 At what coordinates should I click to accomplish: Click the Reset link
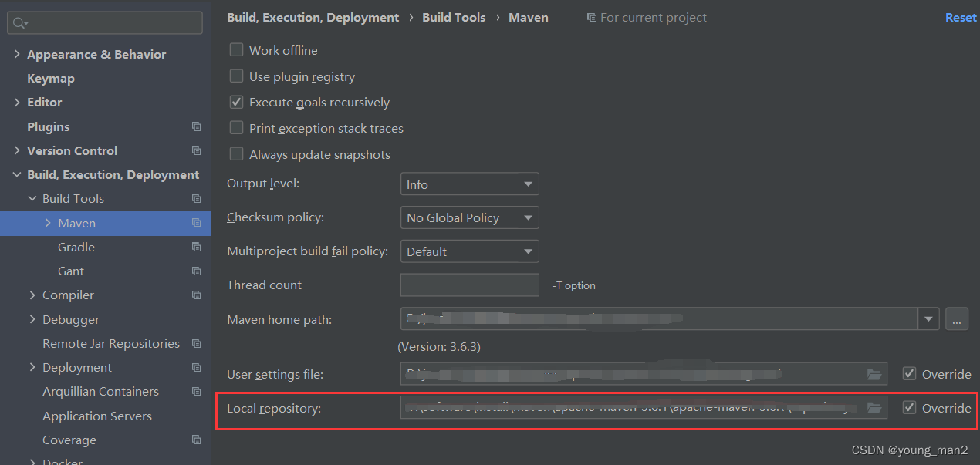[961, 17]
